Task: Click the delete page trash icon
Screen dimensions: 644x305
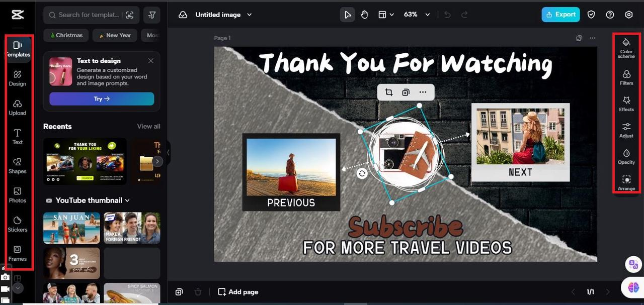Action: coord(198,292)
